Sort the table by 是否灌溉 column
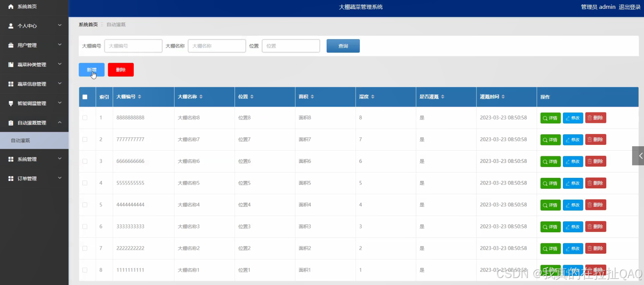This screenshot has width=644, height=285. pyautogui.click(x=443, y=97)
